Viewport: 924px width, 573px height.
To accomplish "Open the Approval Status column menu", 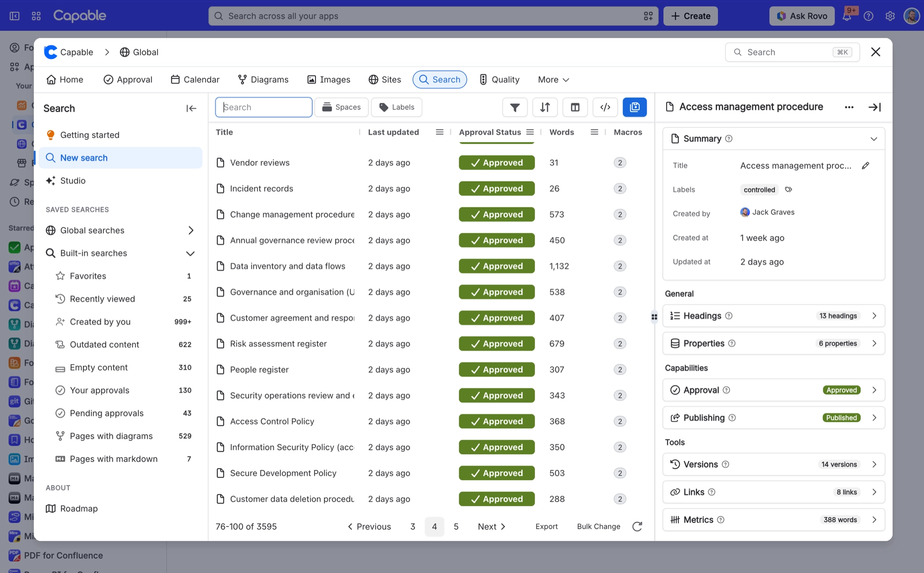I will pos(530,132).
